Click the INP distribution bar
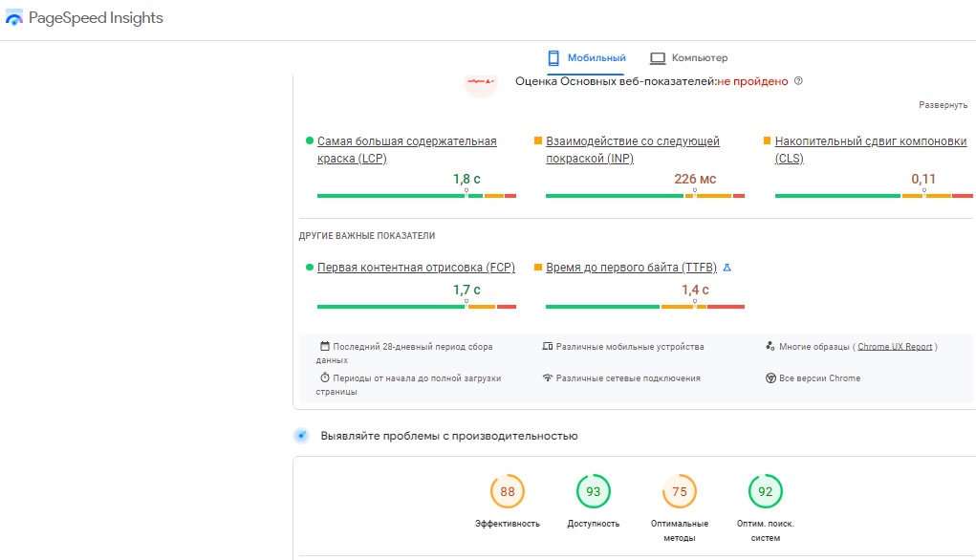Viewport: 976px width, 560px height. tap(645, 195)
